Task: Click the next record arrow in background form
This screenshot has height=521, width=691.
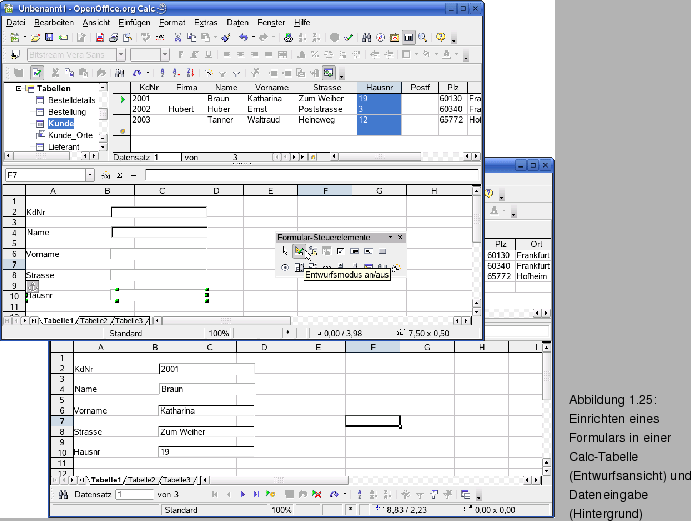Action: coord(243,494)
